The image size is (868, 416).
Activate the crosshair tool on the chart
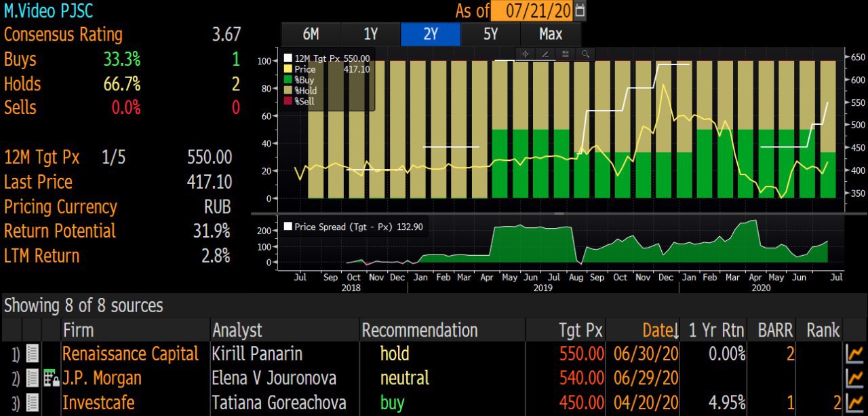click(525, 54)
